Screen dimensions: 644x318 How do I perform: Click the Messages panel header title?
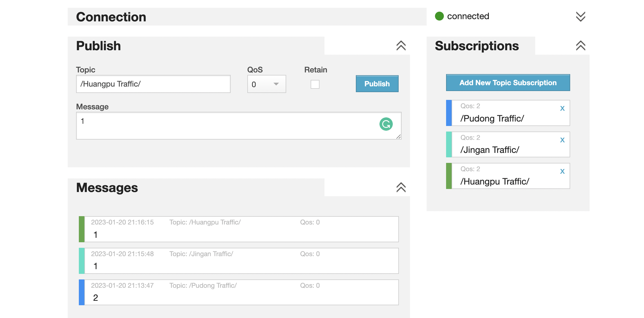(107, 188)
